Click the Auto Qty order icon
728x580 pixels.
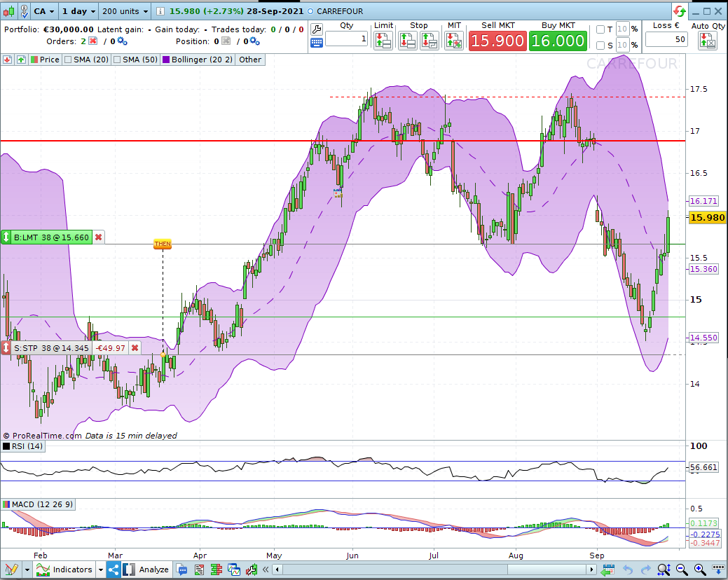tap(708, 41)
